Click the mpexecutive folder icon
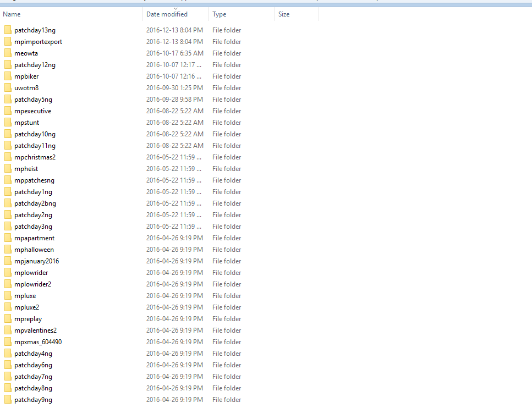 click(x=8, y=111)
